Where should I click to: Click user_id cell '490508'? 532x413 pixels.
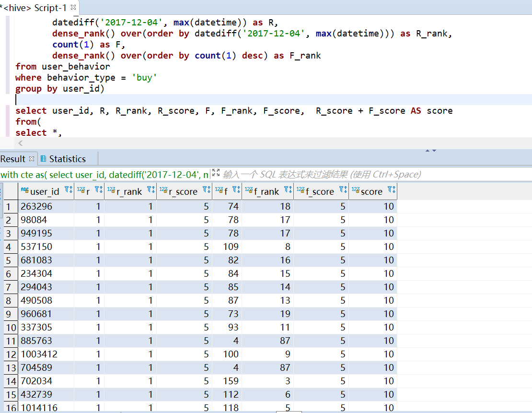click(46, 300)
